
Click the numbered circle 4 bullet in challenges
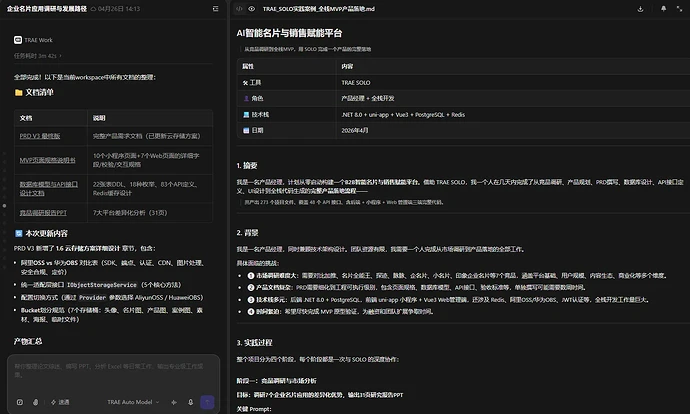[251, 311]
